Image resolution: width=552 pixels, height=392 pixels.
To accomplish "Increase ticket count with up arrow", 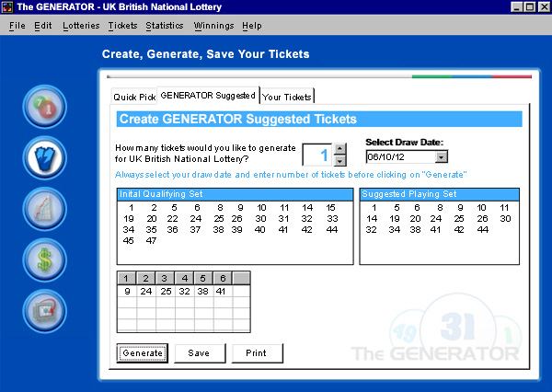I will pyautogui.click(x=339, y=149).
